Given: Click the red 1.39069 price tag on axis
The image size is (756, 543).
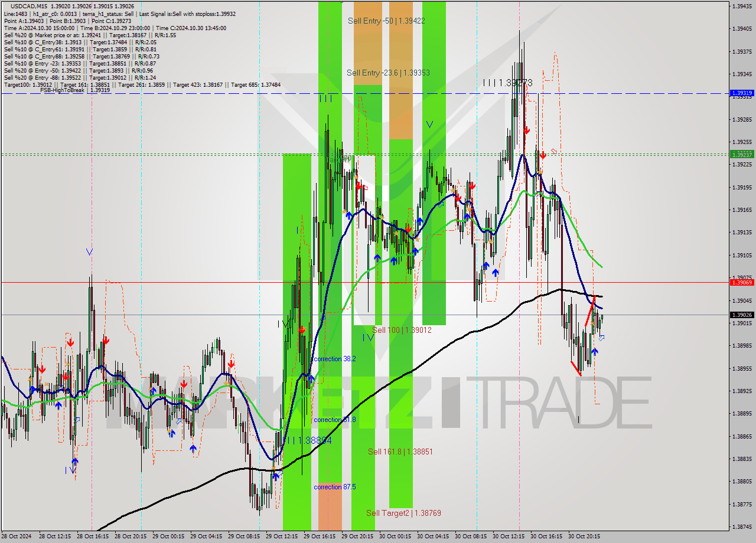Looking at the screenshot, I should pos(742,283).
